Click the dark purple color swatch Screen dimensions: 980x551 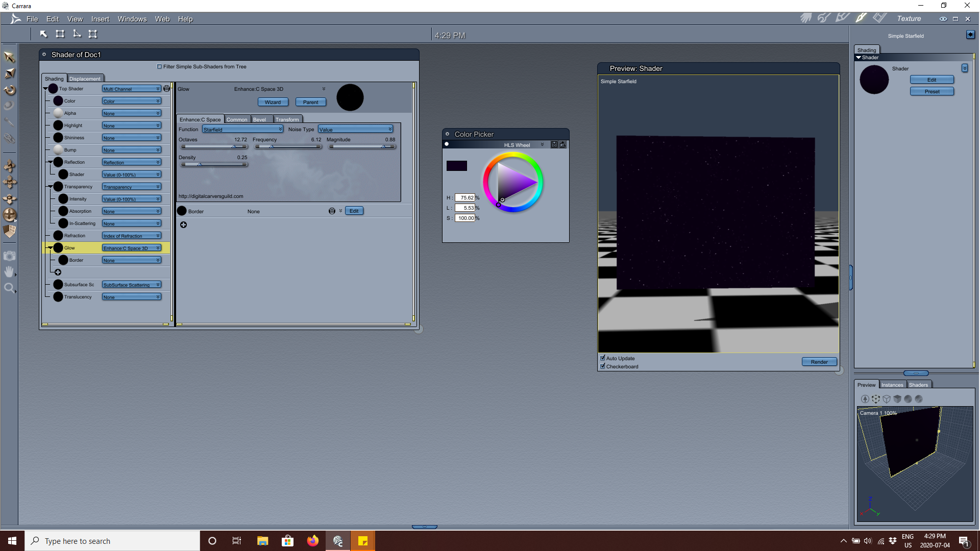456,166
